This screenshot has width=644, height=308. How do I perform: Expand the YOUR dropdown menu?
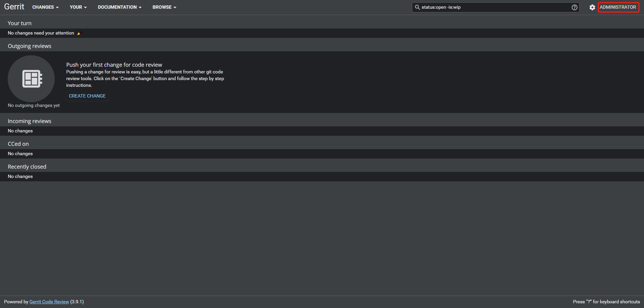point(78,7)
